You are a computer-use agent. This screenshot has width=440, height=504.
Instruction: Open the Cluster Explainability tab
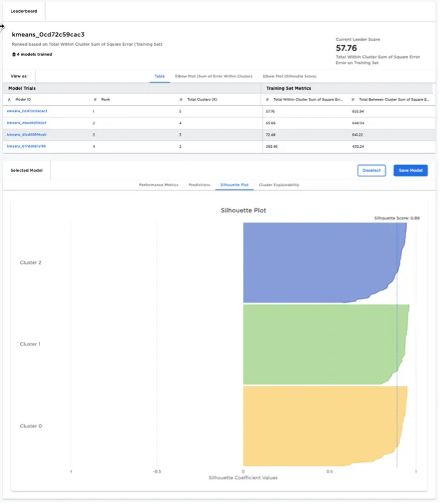279,185
